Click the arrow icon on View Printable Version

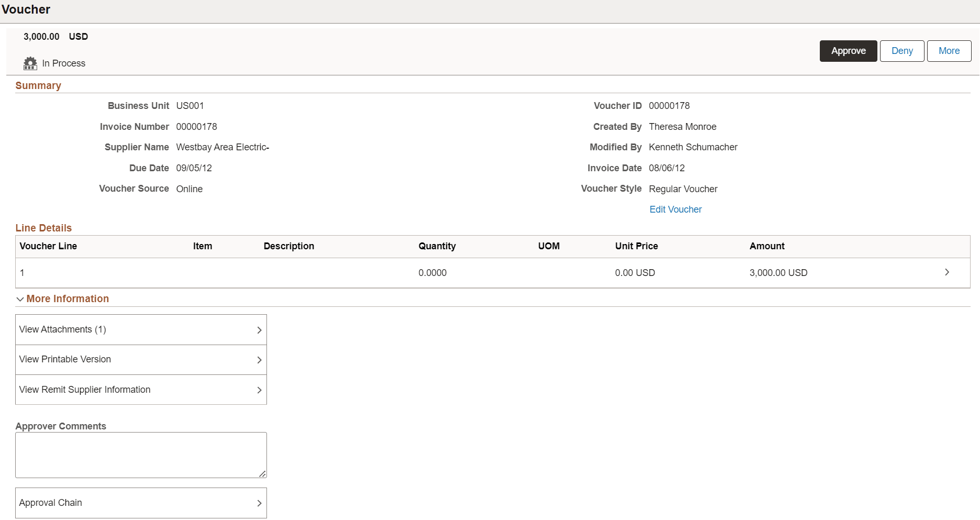[259, 360]
